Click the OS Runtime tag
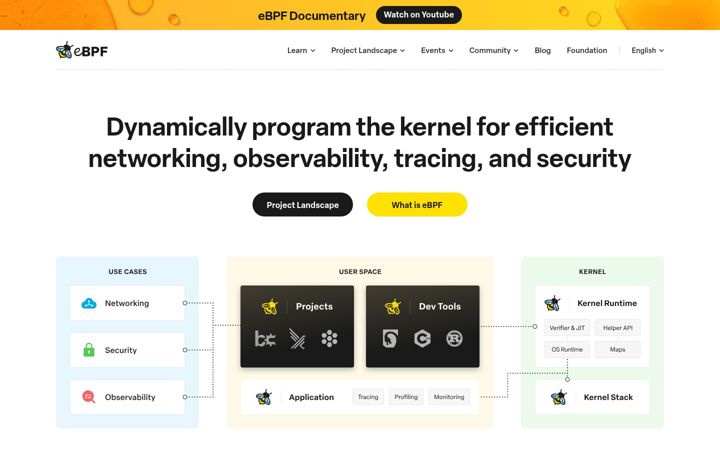Screen dimensions: 720x450 click(567, 349)
